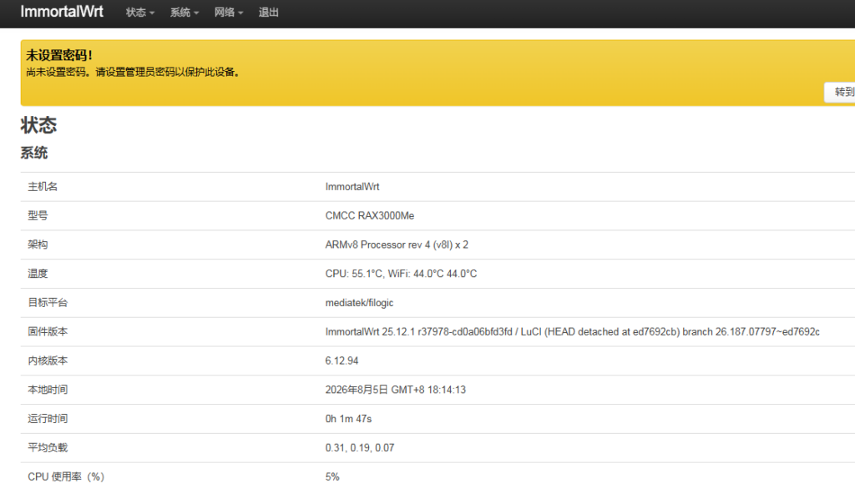
Task: Select model value CMCC RAX3000Me
Action: [x=370, y=216]
